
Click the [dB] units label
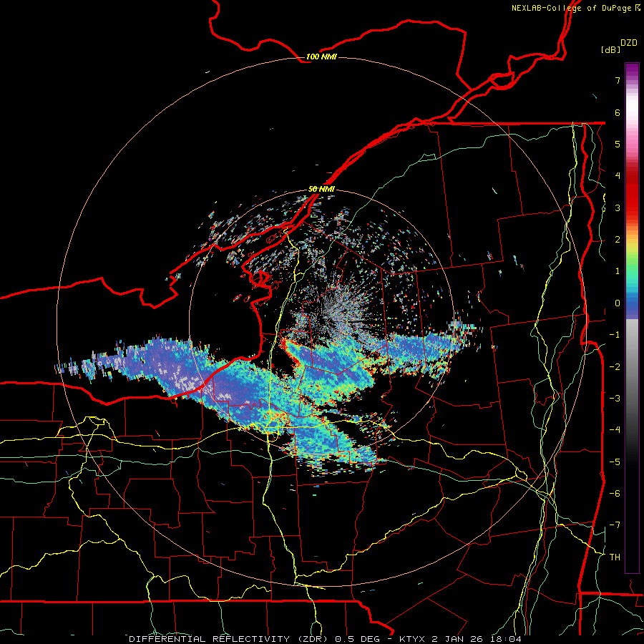tap(611, 49)
